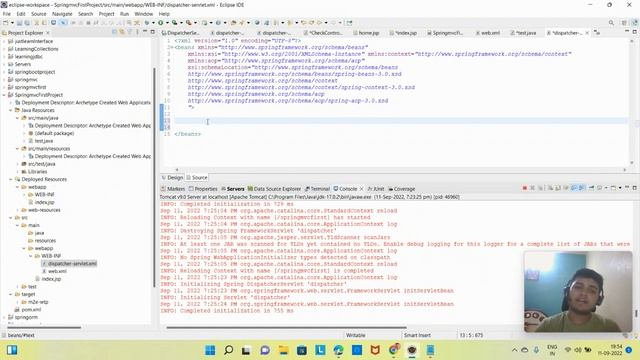
Task: Switch to the Source tab of the editor
Action: [197, 178]
